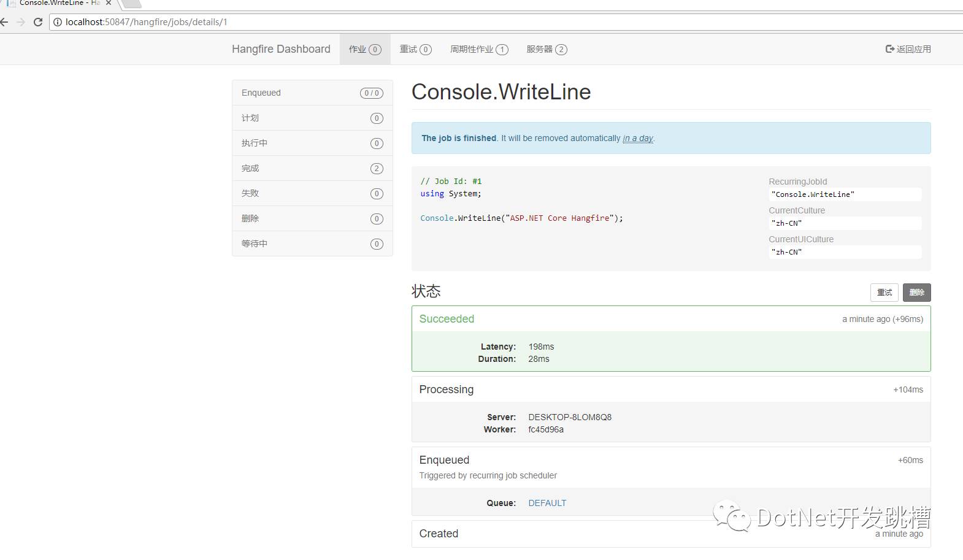The width and height of the screenshot is (963, 560).
Task: Select 执行中 processing in the sidebar
Action: pos(312,143)
